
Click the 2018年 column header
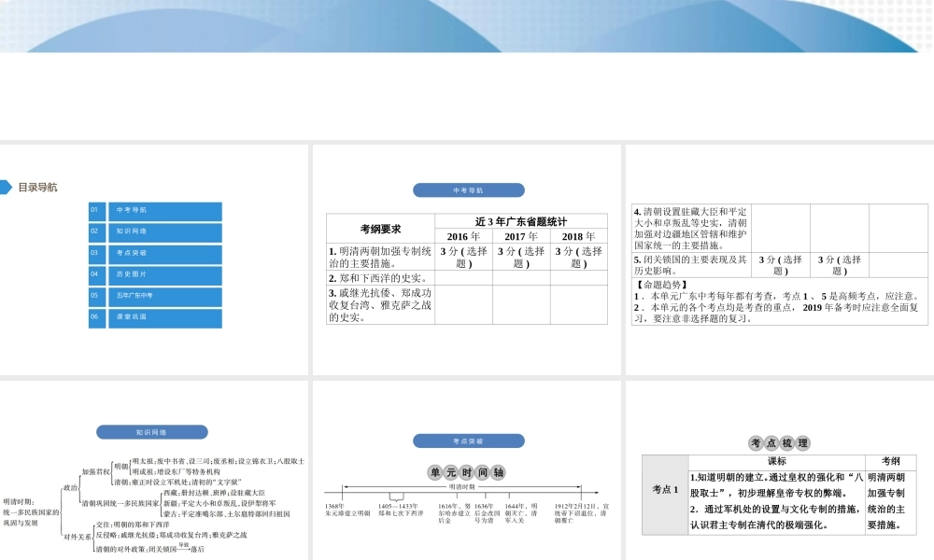click(579, 236)
